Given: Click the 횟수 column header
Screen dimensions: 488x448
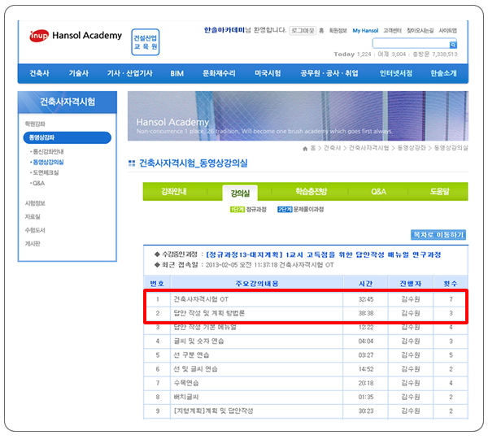Looking at the screenshot, I should pyautogui.click(x=451, y=284).
